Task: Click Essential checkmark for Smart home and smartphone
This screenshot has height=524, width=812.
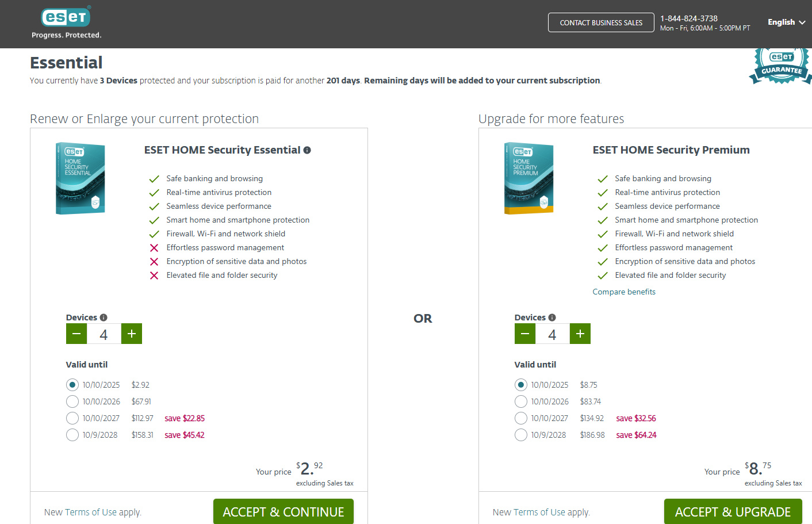Action: (154, 220)
